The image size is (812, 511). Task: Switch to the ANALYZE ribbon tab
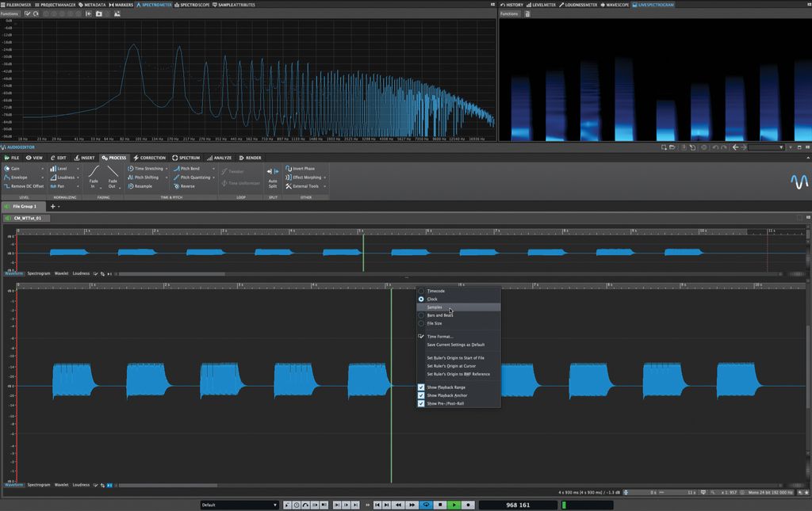[221, 158]
